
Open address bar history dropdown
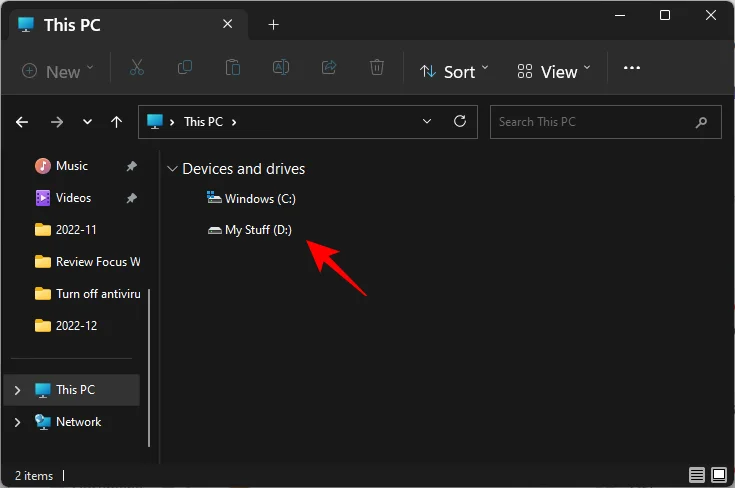(x=427, y=121)
